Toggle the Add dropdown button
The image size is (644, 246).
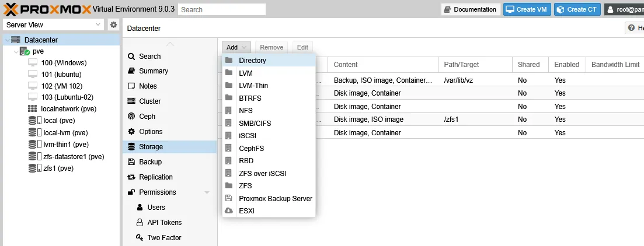click(x=236, y=47)
